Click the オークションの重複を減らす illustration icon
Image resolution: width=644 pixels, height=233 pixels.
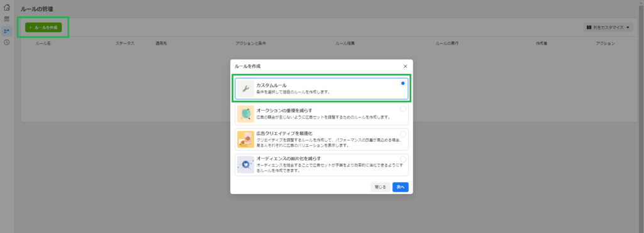point(246,114)
